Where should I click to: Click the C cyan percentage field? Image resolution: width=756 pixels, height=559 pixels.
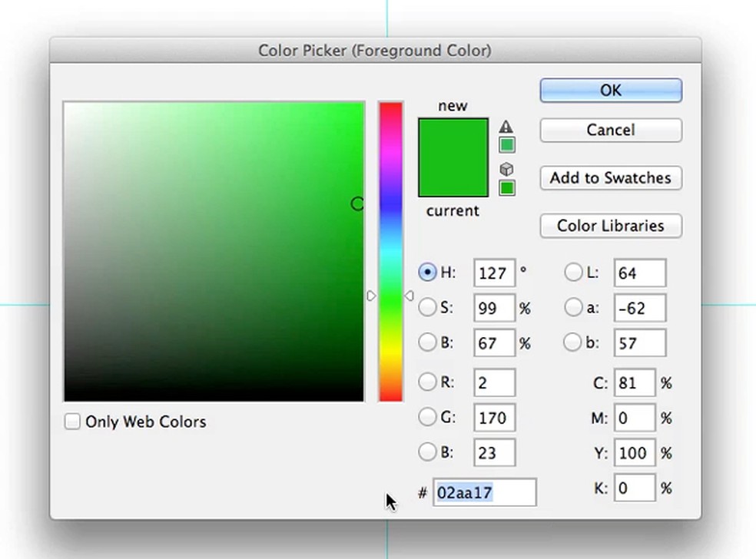tap(634, 382)
